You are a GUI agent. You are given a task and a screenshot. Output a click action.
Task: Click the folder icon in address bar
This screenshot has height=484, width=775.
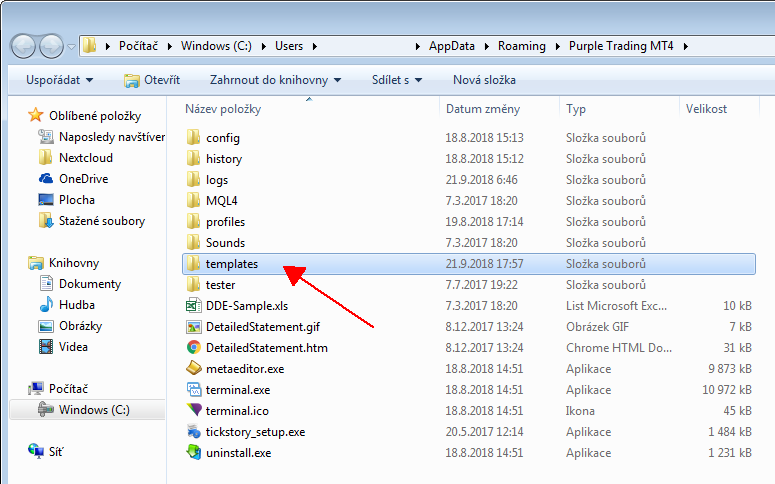click(89, 46)
